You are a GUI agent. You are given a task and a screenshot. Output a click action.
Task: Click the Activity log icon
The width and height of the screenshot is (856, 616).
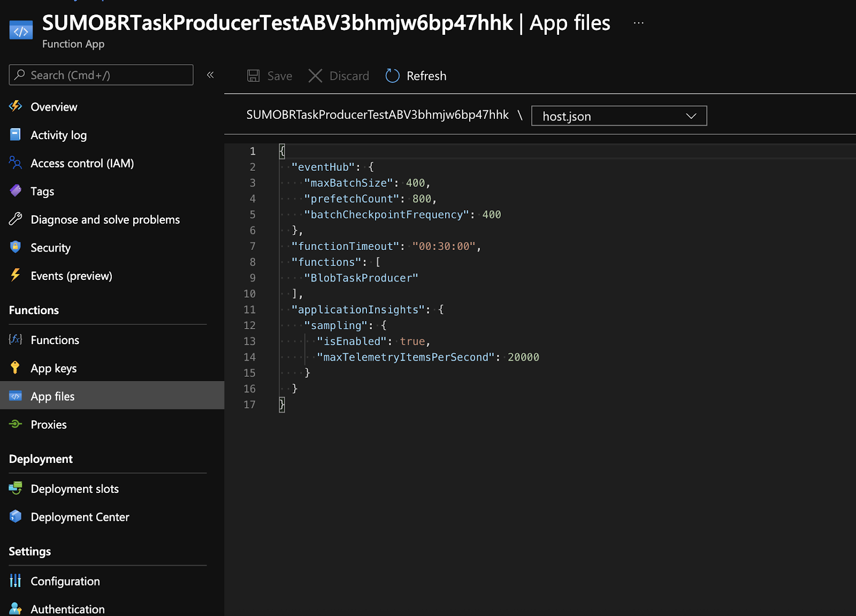click(x=16, y=135)
